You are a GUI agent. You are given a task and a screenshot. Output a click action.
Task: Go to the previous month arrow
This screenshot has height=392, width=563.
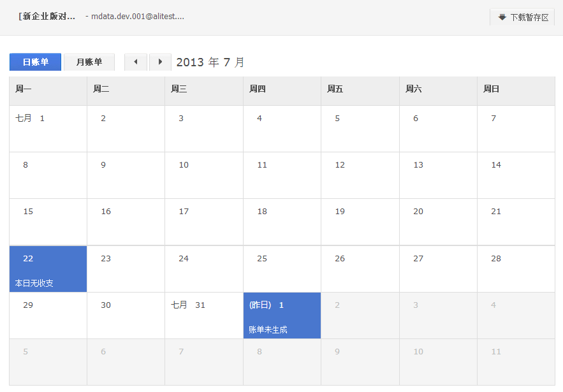pyautogui.click(x=136, y=62)
